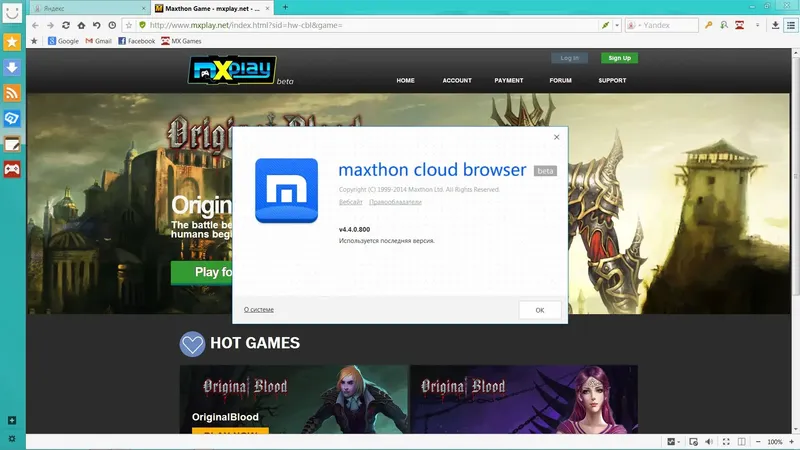Click OK in the about dialog
The height and width of the screenshot is (450, 800).
540,310
